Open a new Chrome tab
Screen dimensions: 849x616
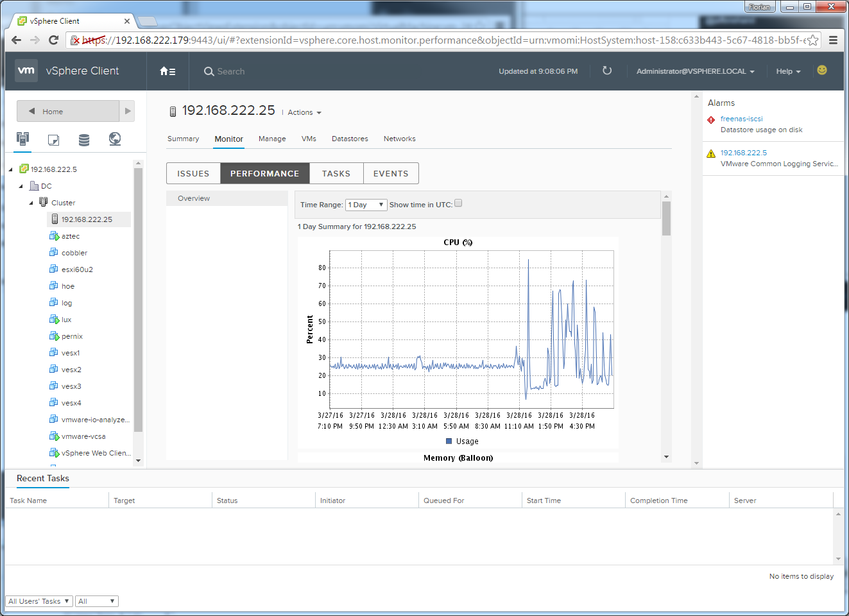click(x=148, y=22)
